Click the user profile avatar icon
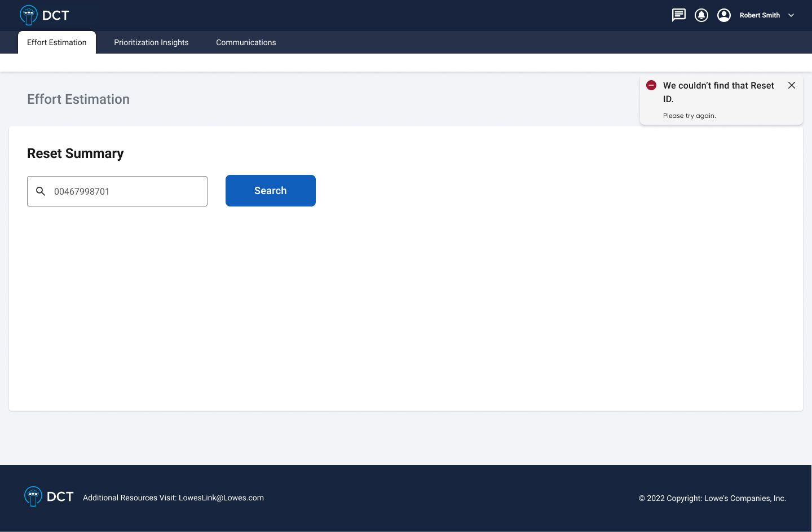812x532 pixels. pos(724,15)
